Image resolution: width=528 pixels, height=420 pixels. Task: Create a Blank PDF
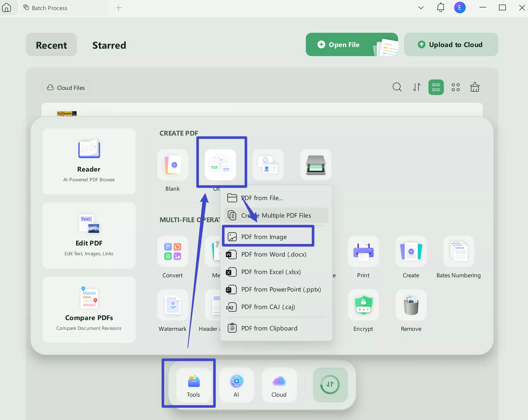click(173, 165)
